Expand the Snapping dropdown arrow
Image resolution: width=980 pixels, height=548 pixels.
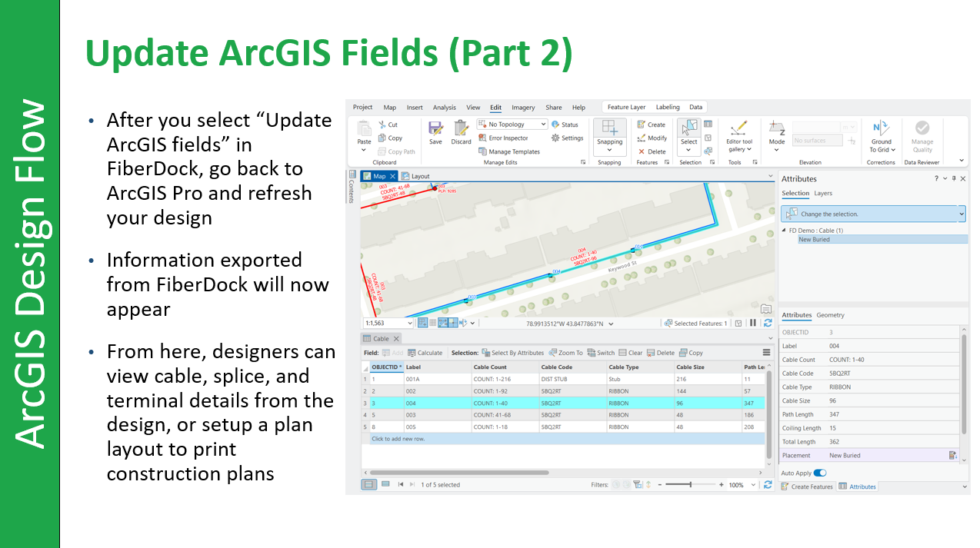(x=609, y=151)
